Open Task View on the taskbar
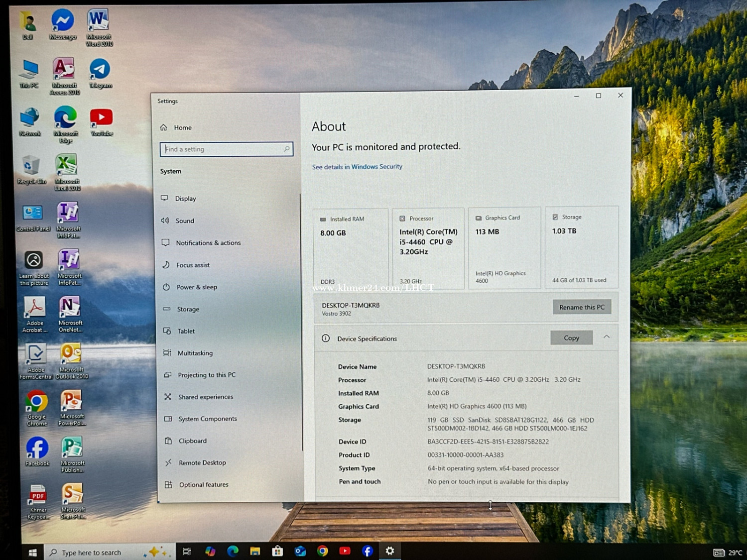Image resolution: width=747 pixels, height=560 pixels. coord(187,552)
